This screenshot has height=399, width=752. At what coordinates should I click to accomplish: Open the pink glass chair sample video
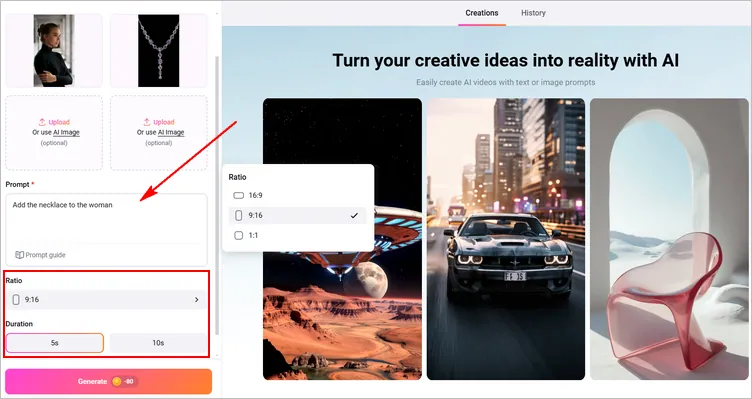(x=669, y=239)
